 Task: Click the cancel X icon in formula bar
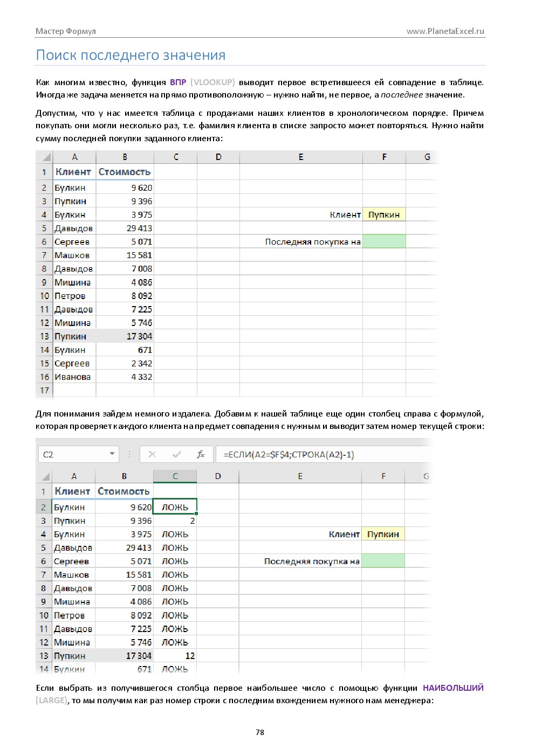(152, 454)
